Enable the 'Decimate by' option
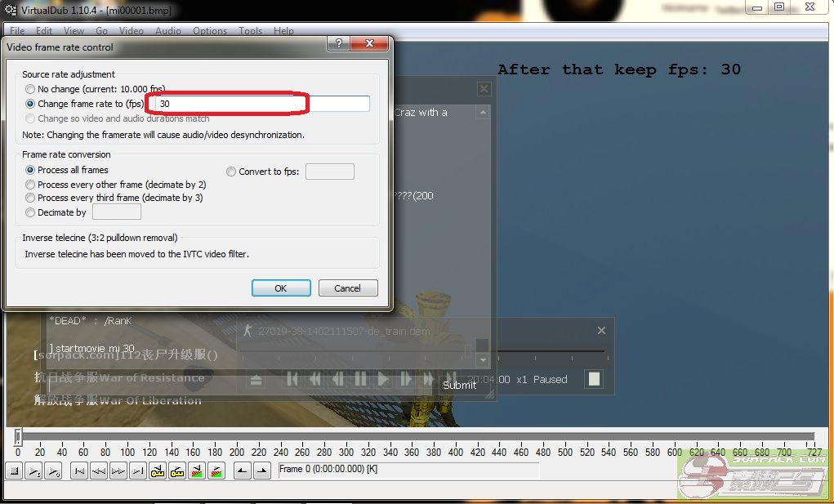 coord(30,212)
